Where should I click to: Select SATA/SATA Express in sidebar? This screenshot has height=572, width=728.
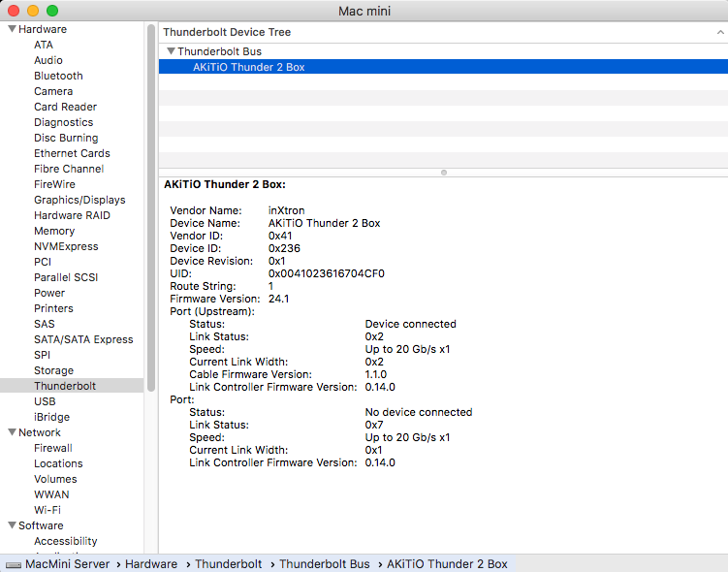click(x=83, y=339)
